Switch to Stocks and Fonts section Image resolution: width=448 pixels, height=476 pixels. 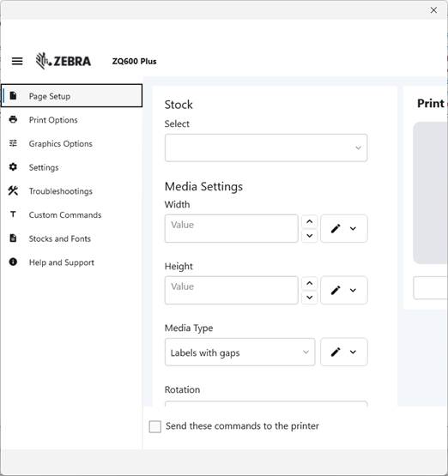click(x=60, y=238)
